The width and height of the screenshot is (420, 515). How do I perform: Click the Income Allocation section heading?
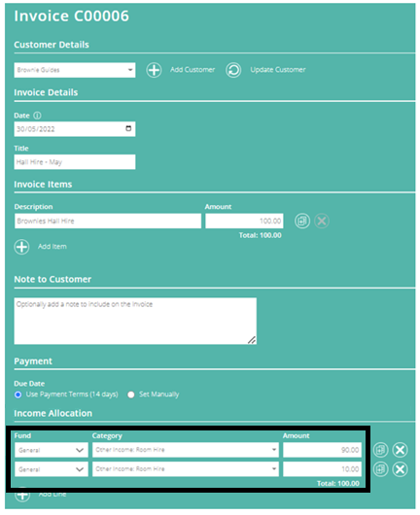click(x=52, y=413)
